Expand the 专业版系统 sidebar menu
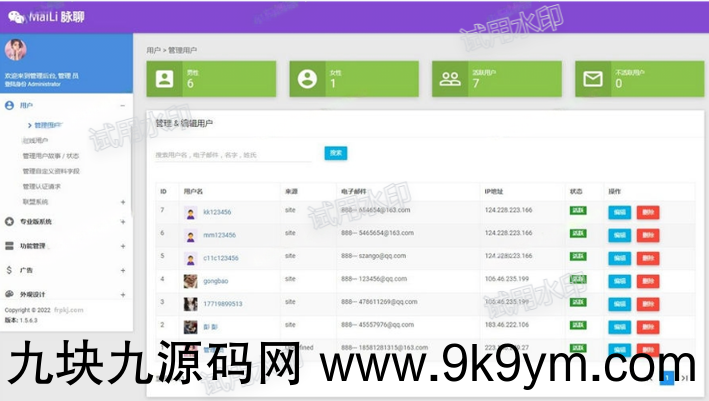 click(122, 221)
